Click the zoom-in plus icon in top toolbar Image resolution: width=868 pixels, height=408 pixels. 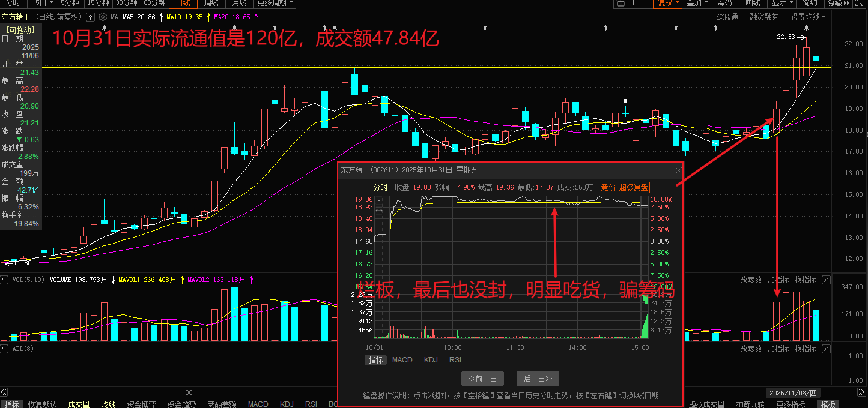pyautogui.click(x=634, y=3)
